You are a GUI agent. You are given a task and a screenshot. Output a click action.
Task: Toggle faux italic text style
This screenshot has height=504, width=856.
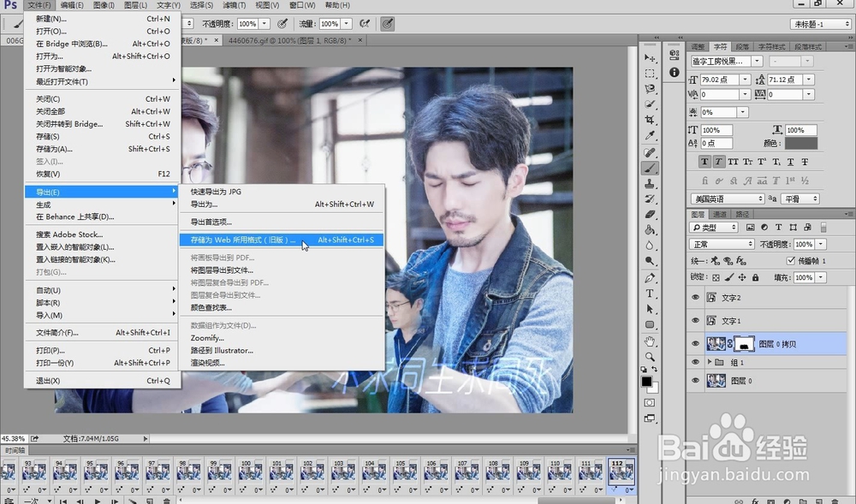(x=718, y=162)
